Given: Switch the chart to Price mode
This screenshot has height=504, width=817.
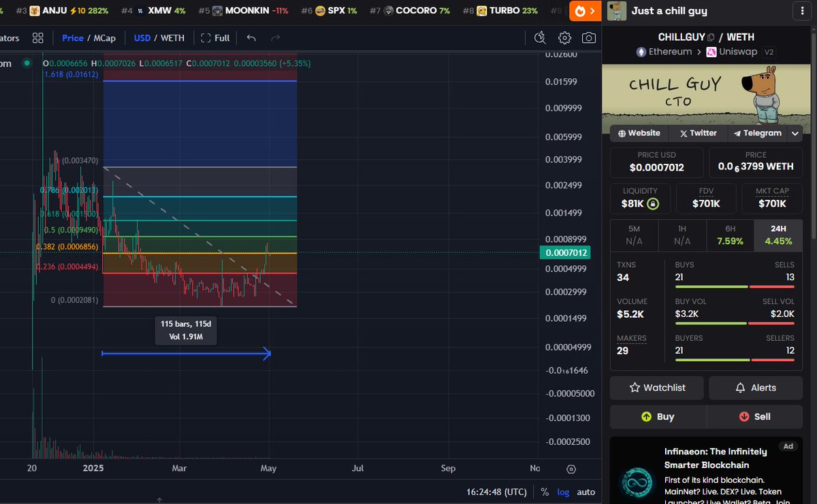Looking at the screenshot, I should 72,38.
